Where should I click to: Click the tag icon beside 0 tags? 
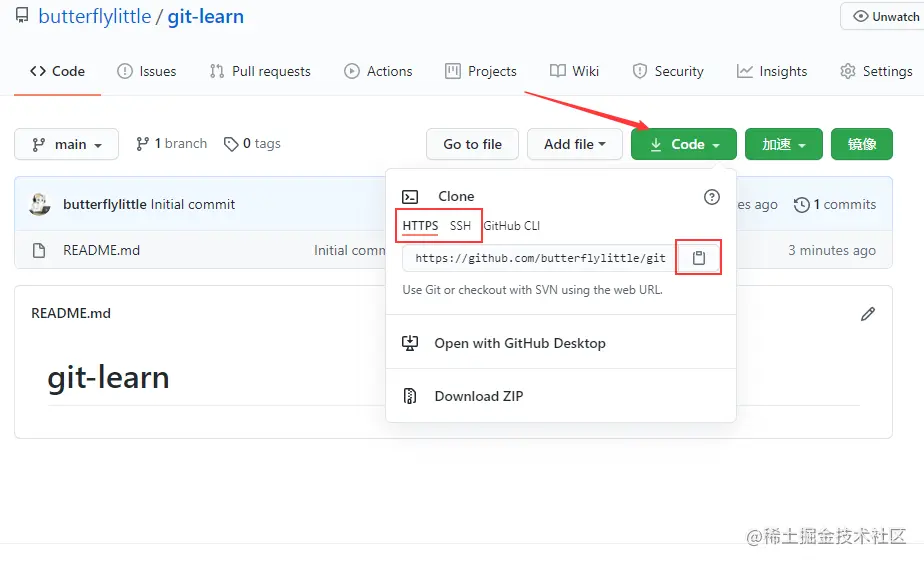(231, 144)
